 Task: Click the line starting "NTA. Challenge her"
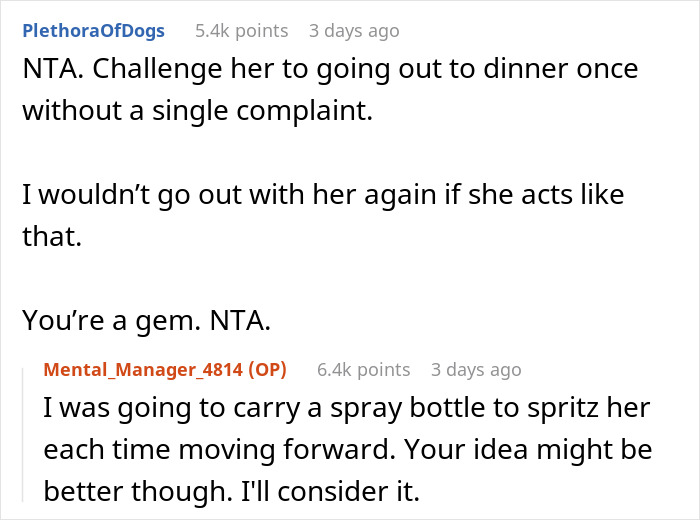(x=330, y=71)
